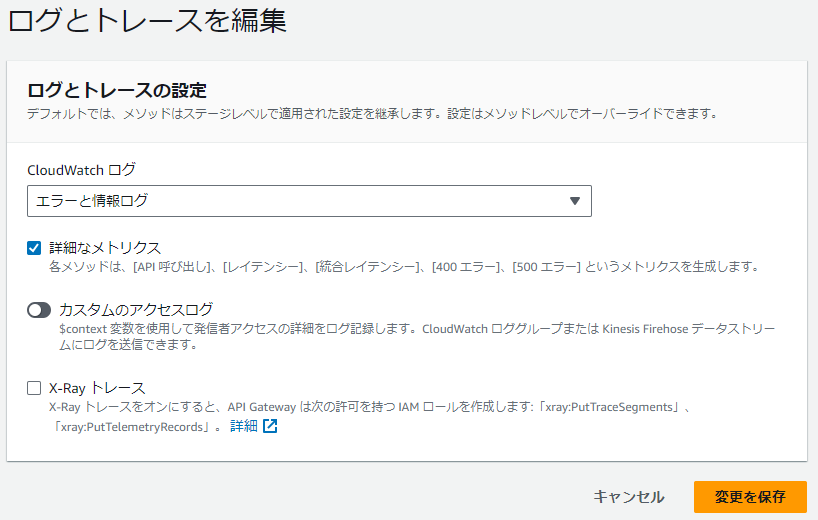Check the X-Ray トレース checkbox
Image resolution: width=818 pixels, height=520 pixels.
coord(34,388)
